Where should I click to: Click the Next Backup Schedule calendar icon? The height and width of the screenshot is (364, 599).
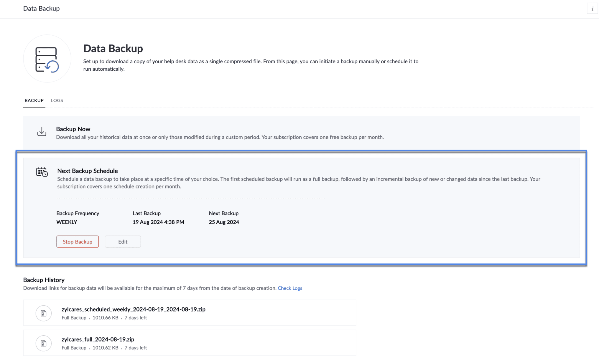(x=42, y=172)
